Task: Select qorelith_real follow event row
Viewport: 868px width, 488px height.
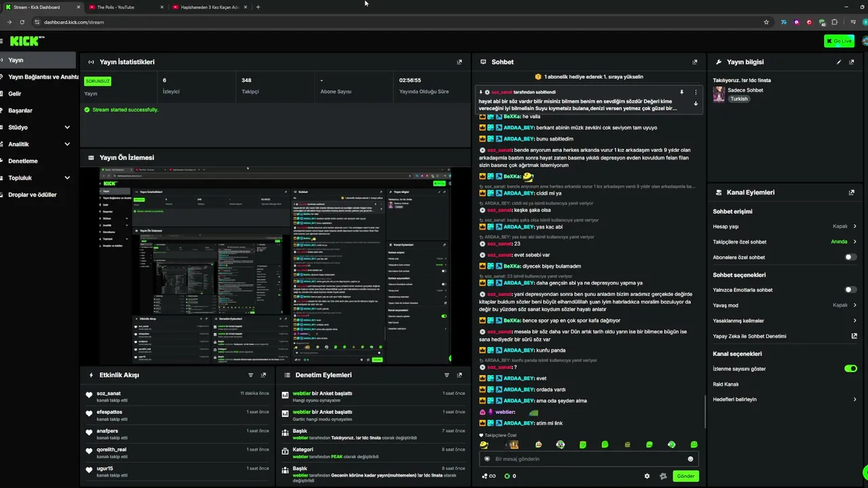Action: pos(179,453)
